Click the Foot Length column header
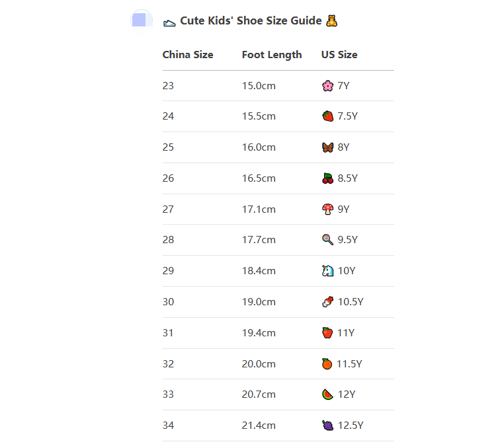 point(272,55)
